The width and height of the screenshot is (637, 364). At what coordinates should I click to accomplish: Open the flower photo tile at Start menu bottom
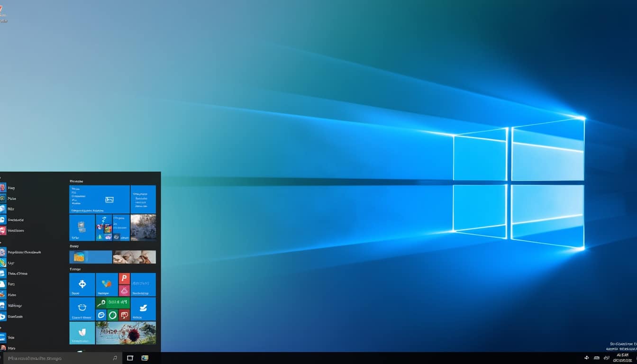[x=126, y=333]
